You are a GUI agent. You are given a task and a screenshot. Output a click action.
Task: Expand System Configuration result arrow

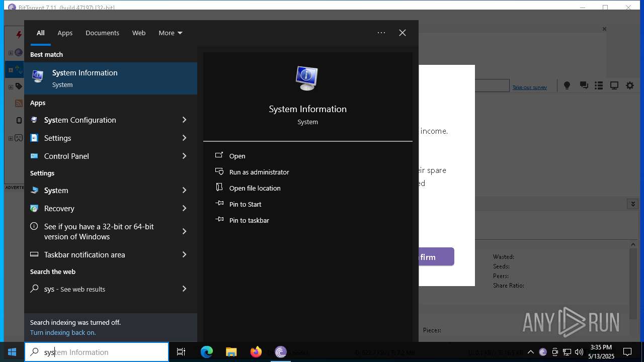184,120
